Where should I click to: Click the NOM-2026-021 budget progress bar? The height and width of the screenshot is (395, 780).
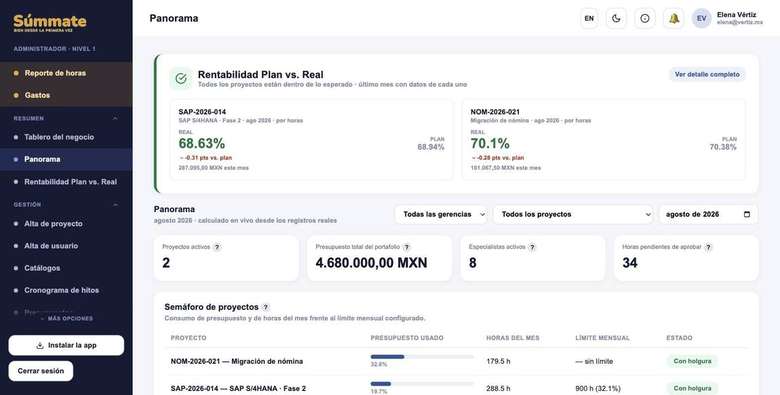click(x=422, y=357)
